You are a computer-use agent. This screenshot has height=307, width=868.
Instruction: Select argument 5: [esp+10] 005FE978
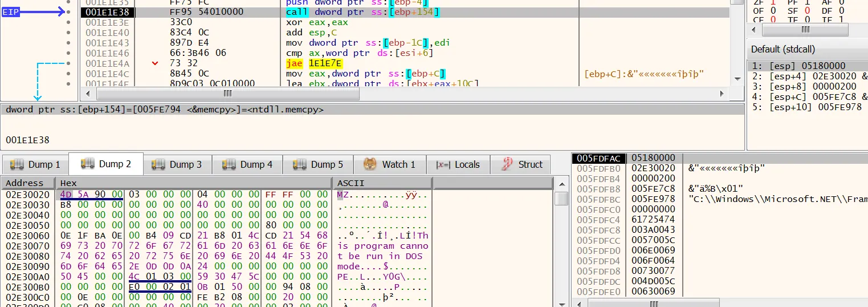(806, 107)
